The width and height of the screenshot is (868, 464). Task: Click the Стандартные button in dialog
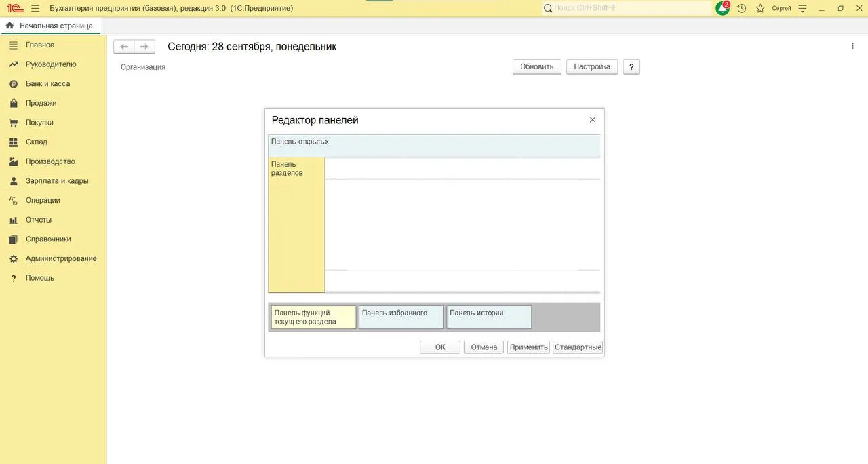[578, 347]
